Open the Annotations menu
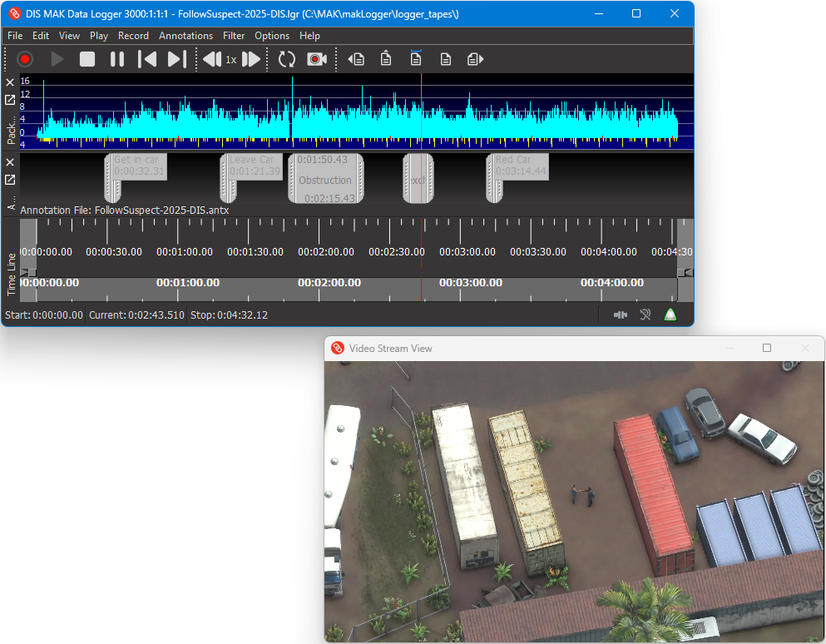 (185, 36)
